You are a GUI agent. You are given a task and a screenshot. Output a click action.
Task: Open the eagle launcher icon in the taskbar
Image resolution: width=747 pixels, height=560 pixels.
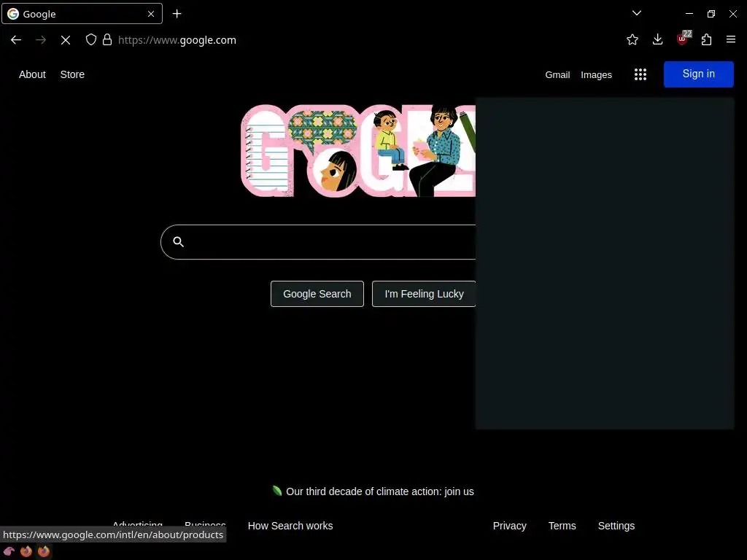tap(9, 551)
